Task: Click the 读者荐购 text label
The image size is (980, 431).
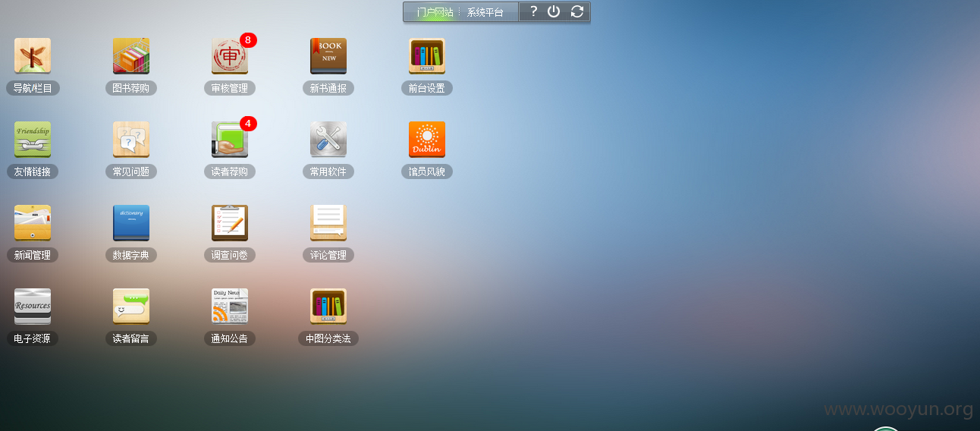Action: pyautogui.click(x=230, y=171)
